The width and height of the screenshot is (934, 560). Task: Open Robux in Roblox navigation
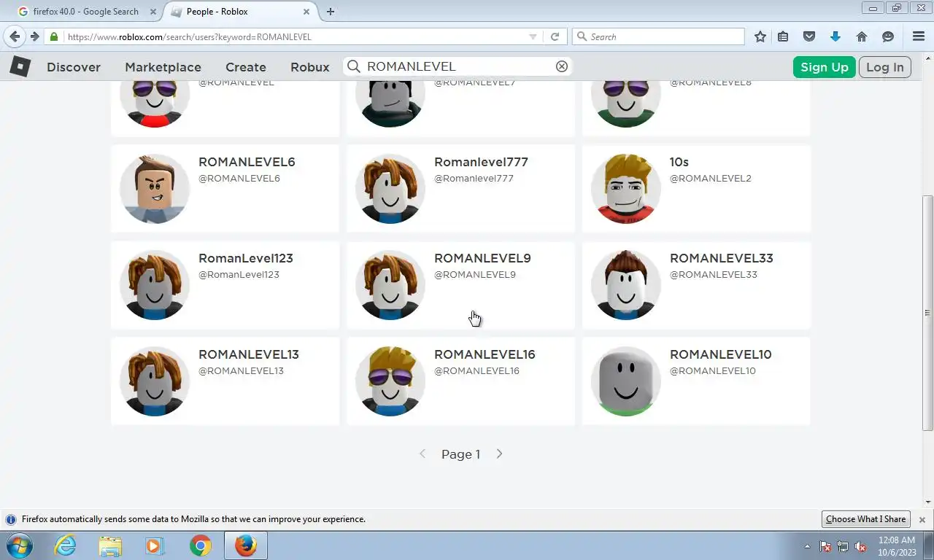(310, 67)
